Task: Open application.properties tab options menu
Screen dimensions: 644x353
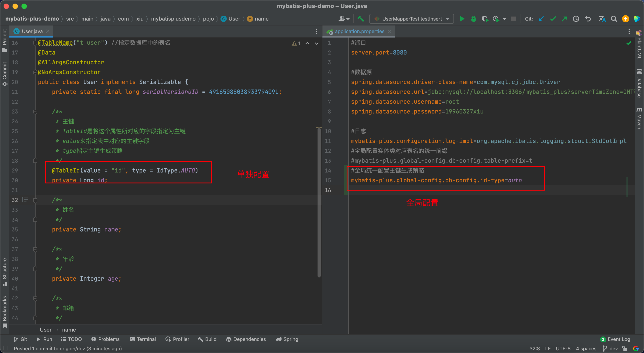Action: (x=629, y=31)
